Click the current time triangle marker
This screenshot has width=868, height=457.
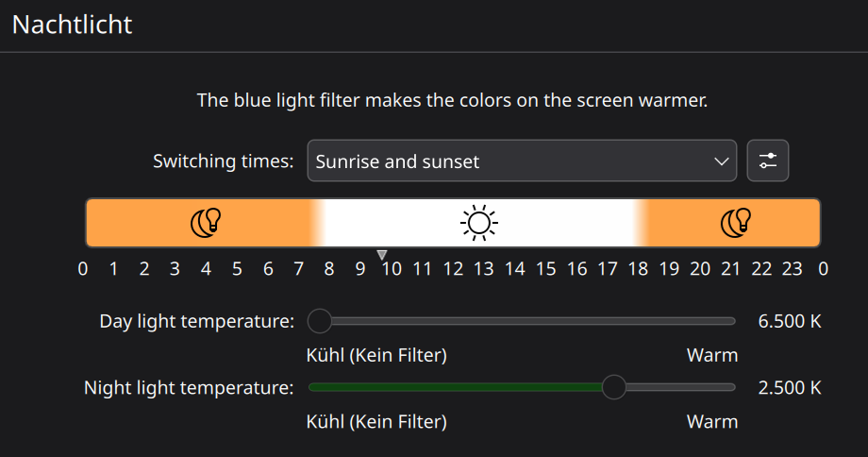(382, 254)
